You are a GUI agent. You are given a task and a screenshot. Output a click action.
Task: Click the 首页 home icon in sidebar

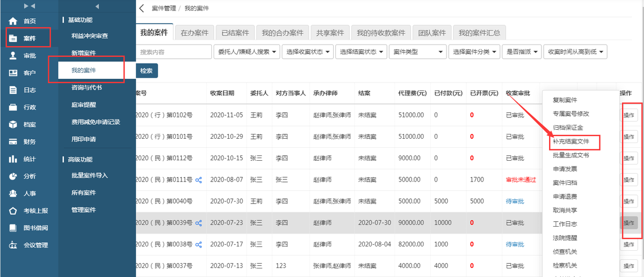tap(13, 21)
